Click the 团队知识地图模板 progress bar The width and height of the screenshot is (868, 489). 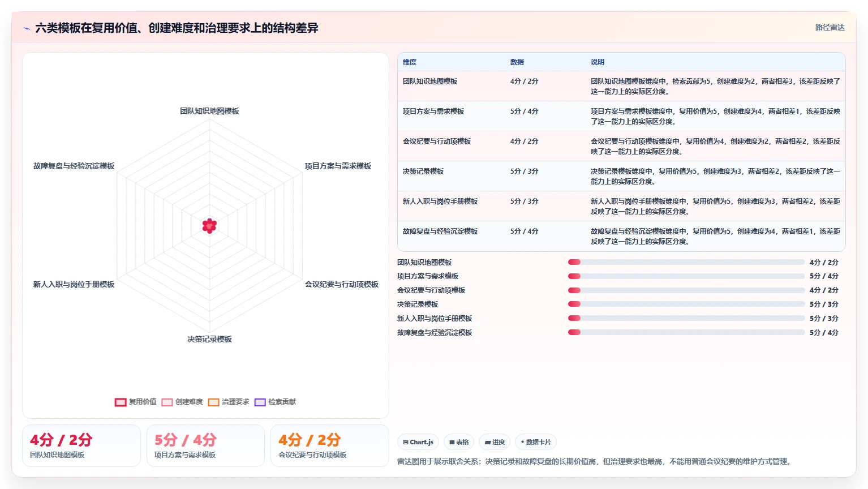click(x=686, y=262)
